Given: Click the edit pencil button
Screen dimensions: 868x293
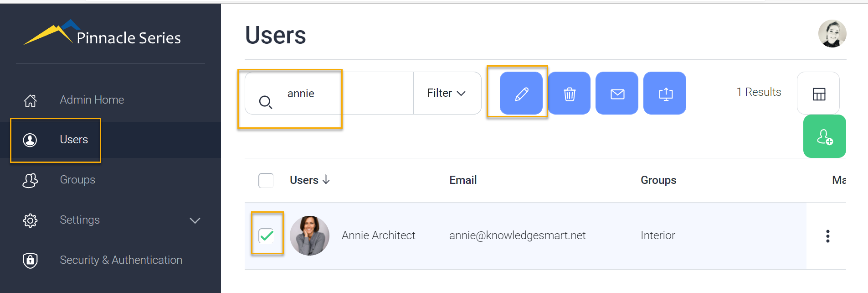Looking at the screenshot, I should tap(521, 93).
